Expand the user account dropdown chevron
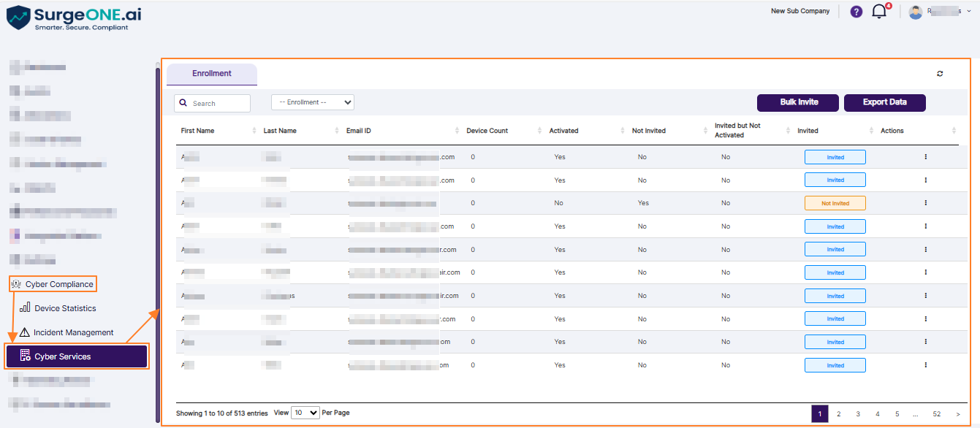This screenshot has width=980, height=428. coord(969,12)
